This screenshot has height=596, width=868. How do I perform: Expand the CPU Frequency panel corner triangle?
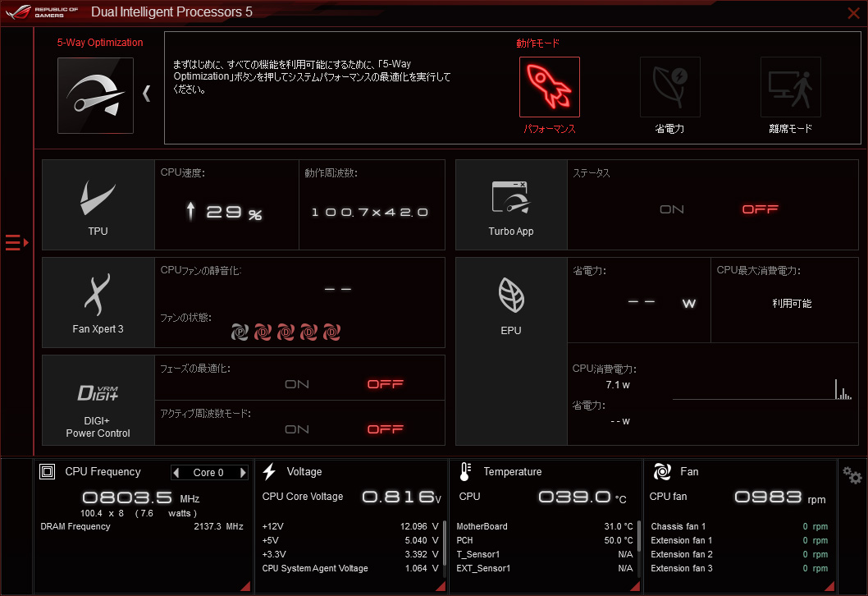click(246, 587)
